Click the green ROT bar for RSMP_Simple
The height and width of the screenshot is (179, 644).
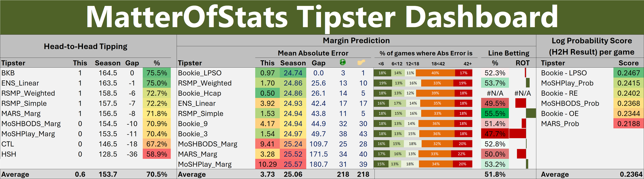531,113
